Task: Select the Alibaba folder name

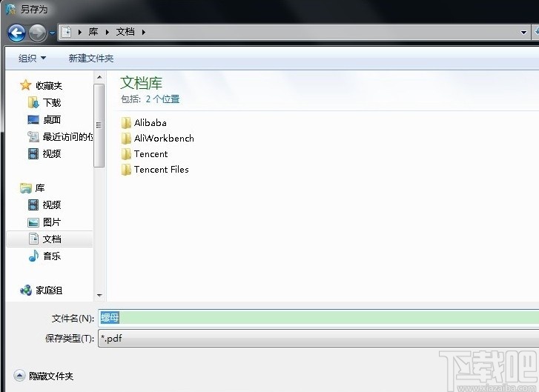Action: click(151, 123)
